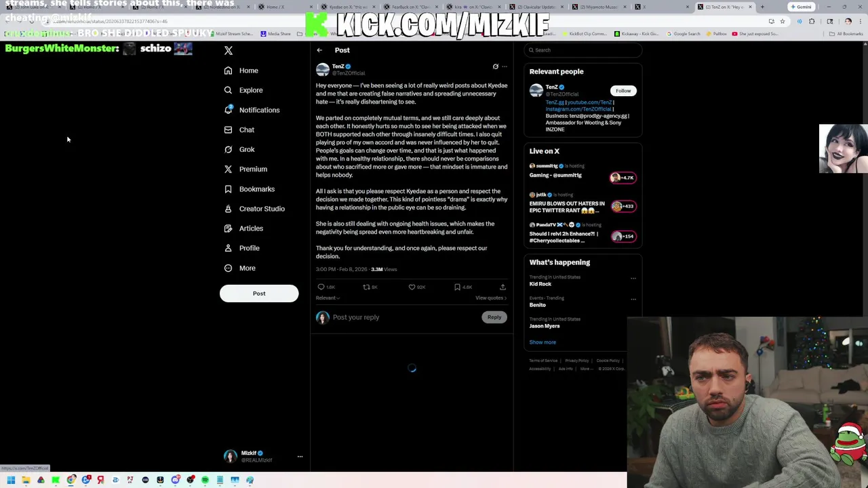Open Chat in the sidebar
This screenshot has width=868, height=488.
point(239,129)
